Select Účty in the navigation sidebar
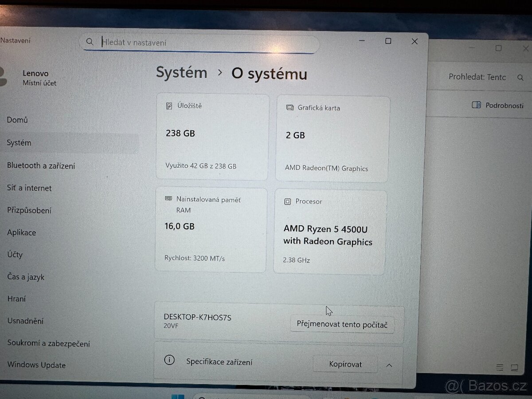The height and width of the screenshot is (399, 532). [x=15, y=254]
